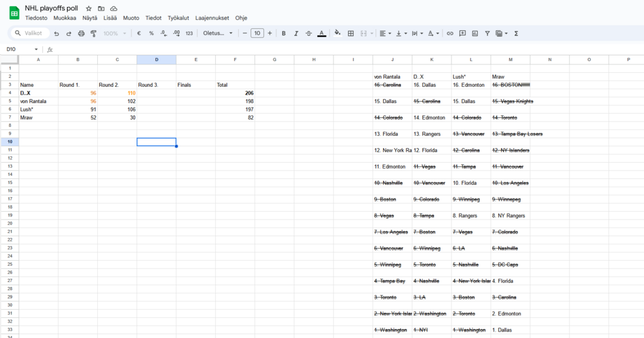644x338 pixels.
Task: Open the text color picker
Action: (x=321, y=33)
